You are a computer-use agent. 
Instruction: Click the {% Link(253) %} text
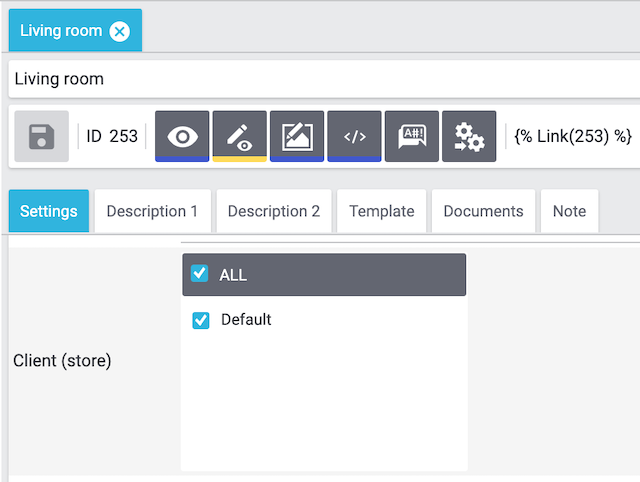pyautogui.click(x=573, y=136)
